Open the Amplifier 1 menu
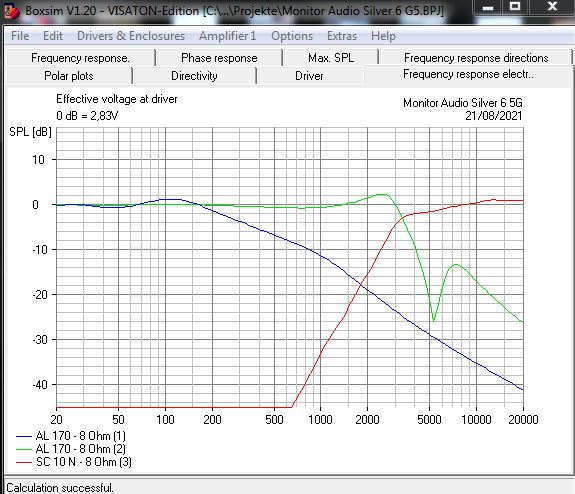This screenshot has height=494, width=575. click(x=227, y=36)
